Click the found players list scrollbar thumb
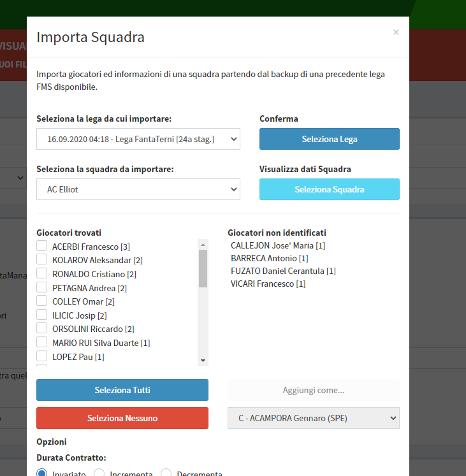The image size is (466, 476). tap(203, 268)
